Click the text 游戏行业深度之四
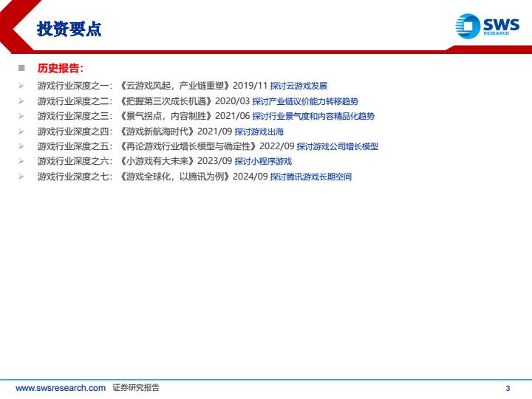Image resolution: width=532 pixels, height=399 pixels. tap(72, 132)
